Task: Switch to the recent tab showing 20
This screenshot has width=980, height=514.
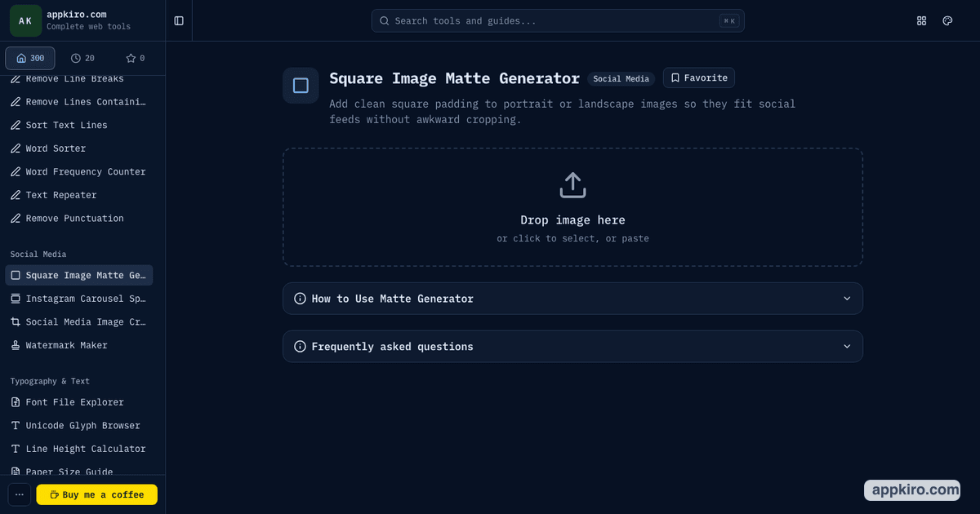Action: pos(82,58)
